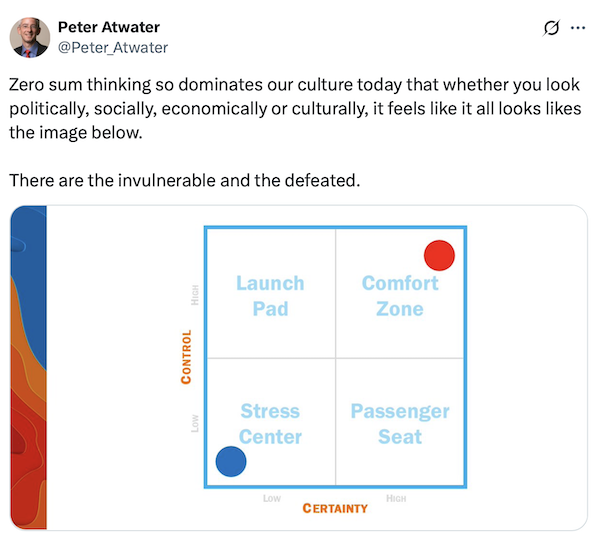Click the 'High' label on the Certainty axis
Image resolution: width=600 pixels, height=540 pixels.
point(396,498)
